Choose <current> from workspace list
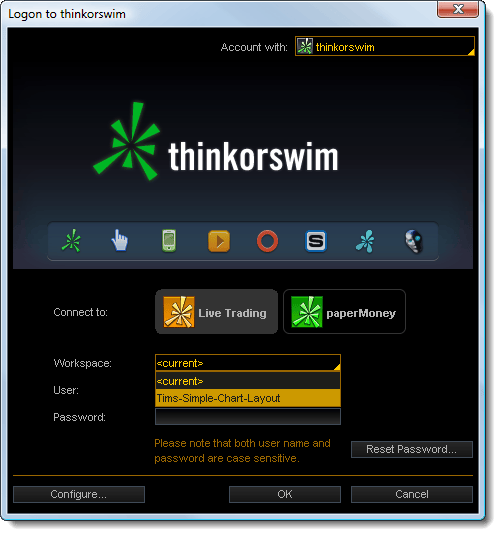The width and height of the screenshot is (501, 536). pos(248,381)
